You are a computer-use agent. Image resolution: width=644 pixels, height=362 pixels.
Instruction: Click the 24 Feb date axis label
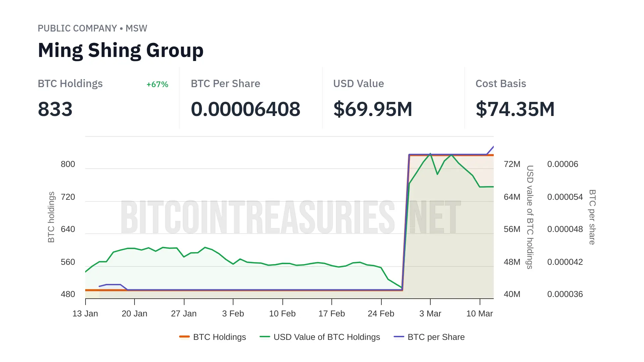[381, 313]
